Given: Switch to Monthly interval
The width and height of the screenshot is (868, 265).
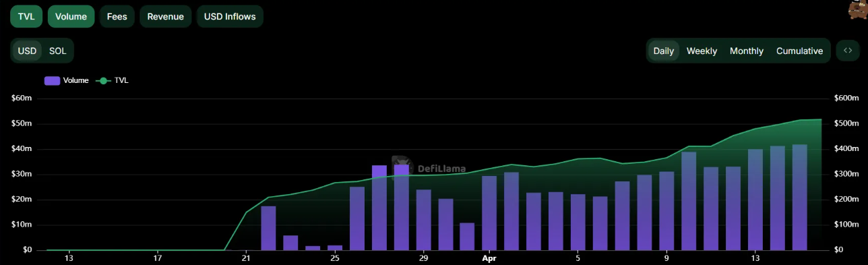Looking at the screenshot, I should coord(747,51).
